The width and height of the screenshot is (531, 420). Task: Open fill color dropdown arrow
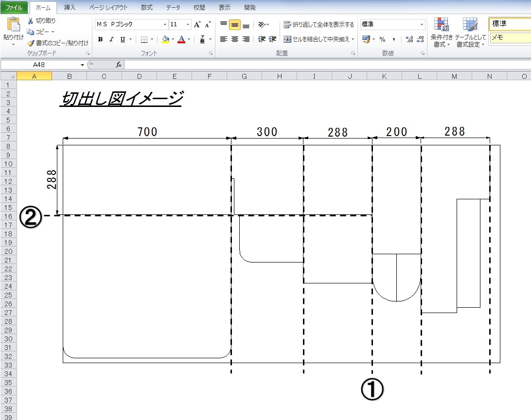coord(173,39)
